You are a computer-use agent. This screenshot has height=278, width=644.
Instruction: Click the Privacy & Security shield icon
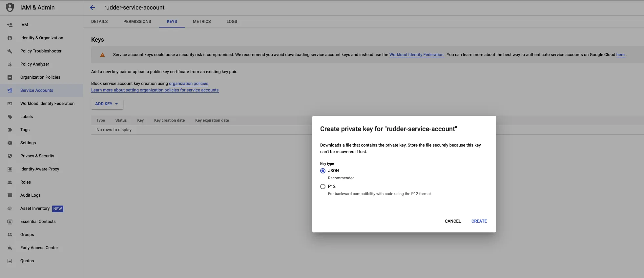click(10, 156)
